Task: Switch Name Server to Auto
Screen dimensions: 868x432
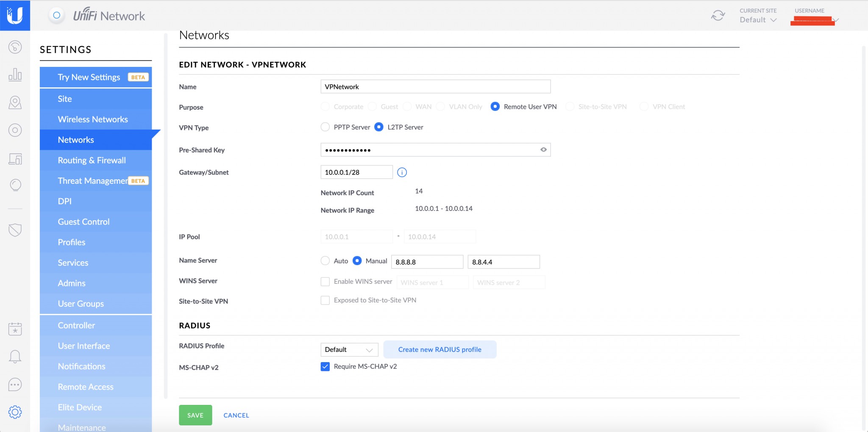Action: click(x=325, y=260)
